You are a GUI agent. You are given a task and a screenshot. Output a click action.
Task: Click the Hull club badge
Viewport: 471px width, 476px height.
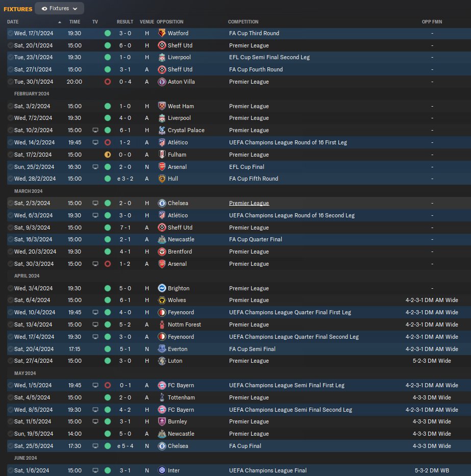pos(162,179)
